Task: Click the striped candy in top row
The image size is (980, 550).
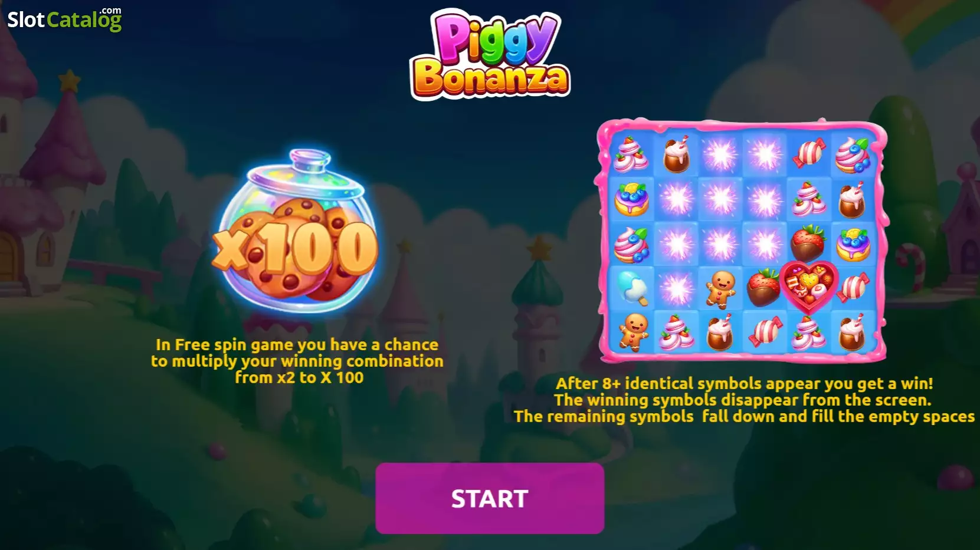Action: (x=809, y=154)
